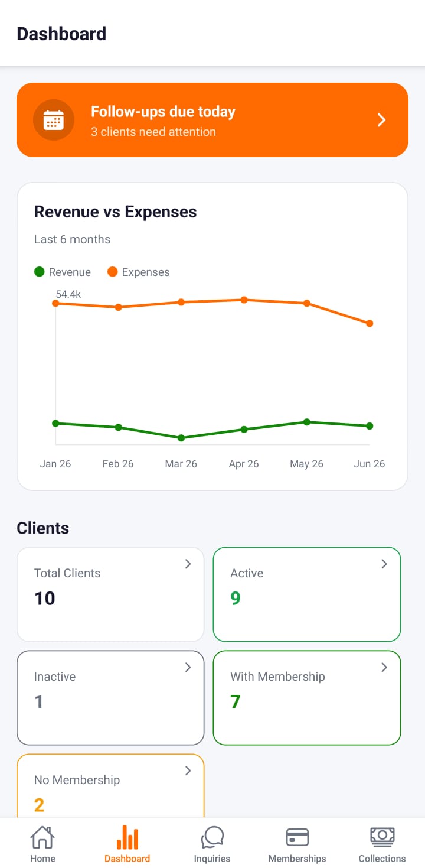This screenshot has width=425, height=868.
Task: Click the Jun 26 expenses data point
Action: tap(370, 323)
